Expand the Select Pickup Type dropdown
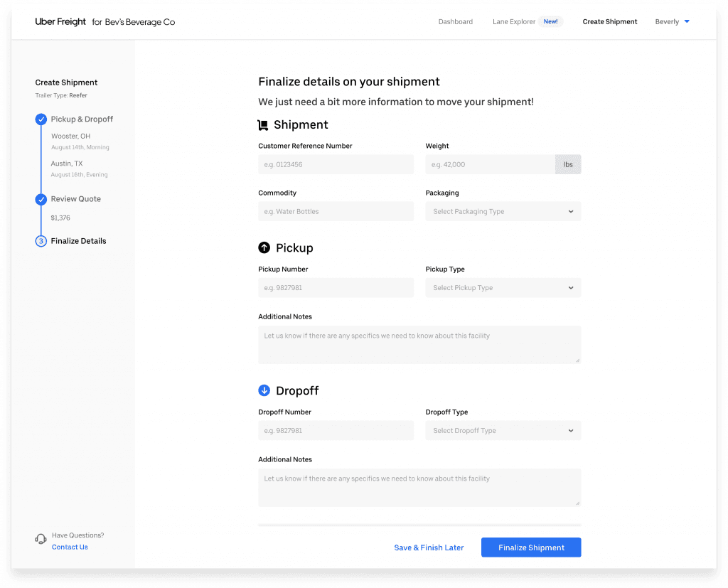 pyautogui.click(x=503, y=288)
